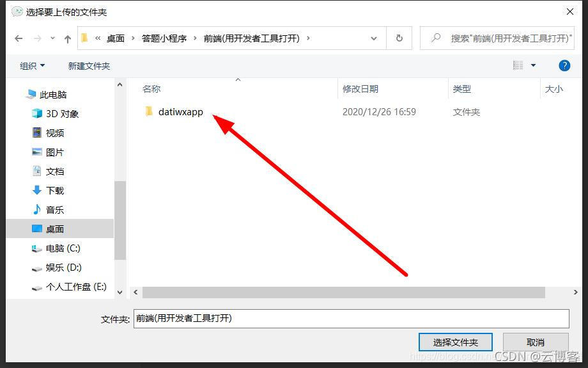Open view options dropdown arrow
Viewport: 588px width, 368px height.
click(x=533, y=66)
